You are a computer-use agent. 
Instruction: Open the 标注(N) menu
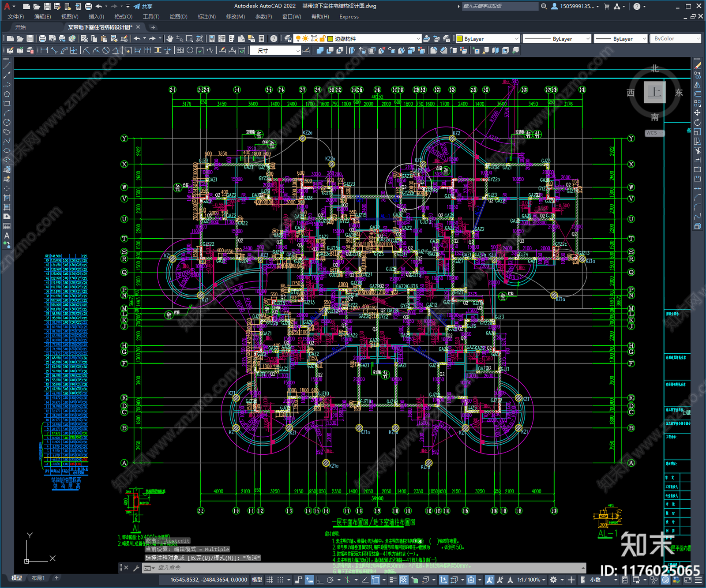pos(207,17)
